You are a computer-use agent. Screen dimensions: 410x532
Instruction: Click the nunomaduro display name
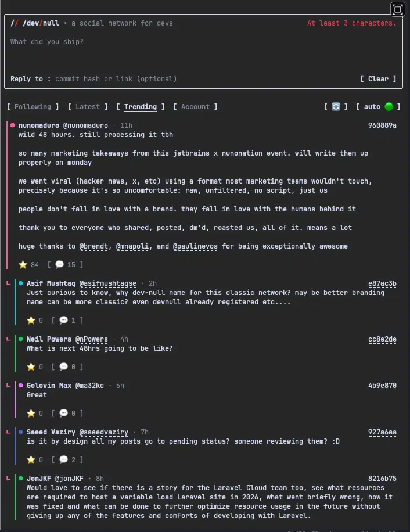39,125
